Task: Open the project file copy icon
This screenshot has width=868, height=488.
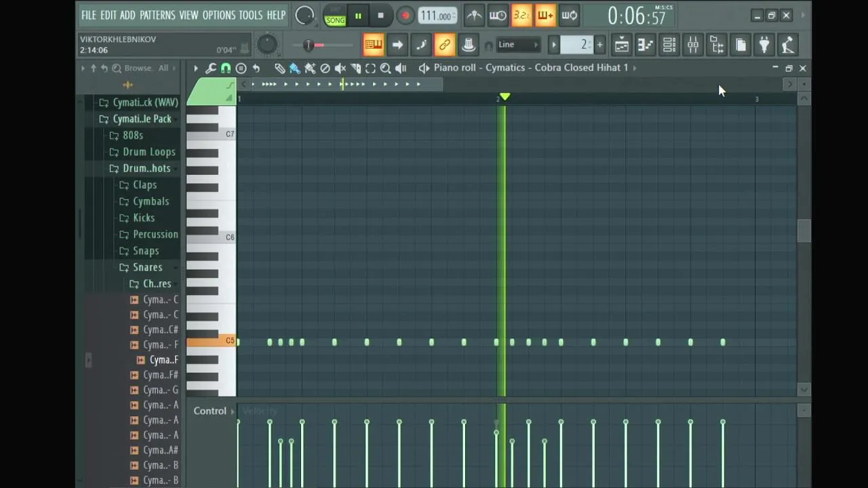Action: [741, 45]
